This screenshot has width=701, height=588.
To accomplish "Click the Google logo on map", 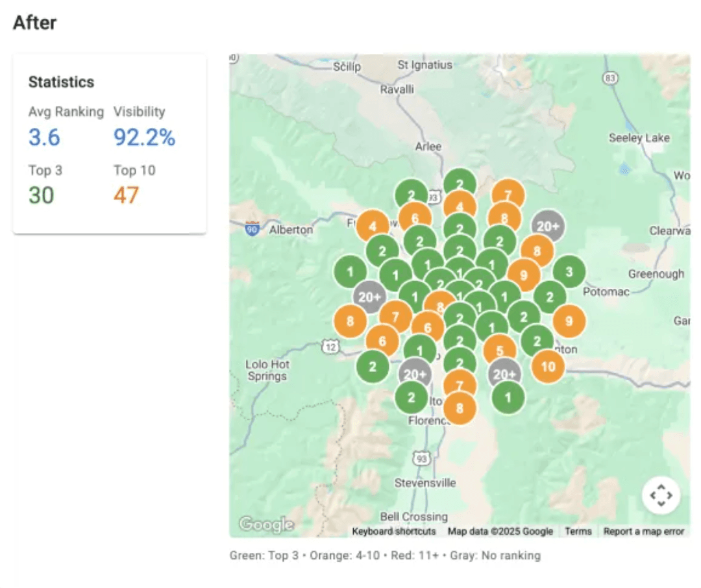I will pyautogui.click(x=265, y=524).
